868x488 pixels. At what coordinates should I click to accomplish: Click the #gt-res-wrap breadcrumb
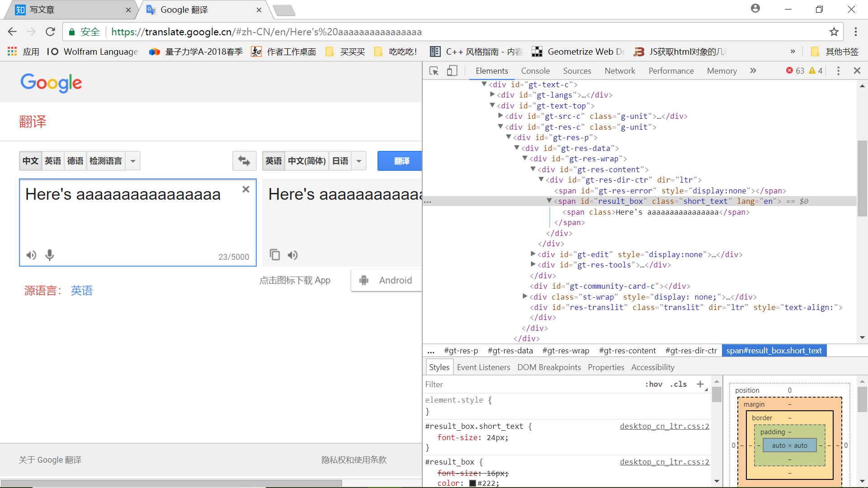566,351
